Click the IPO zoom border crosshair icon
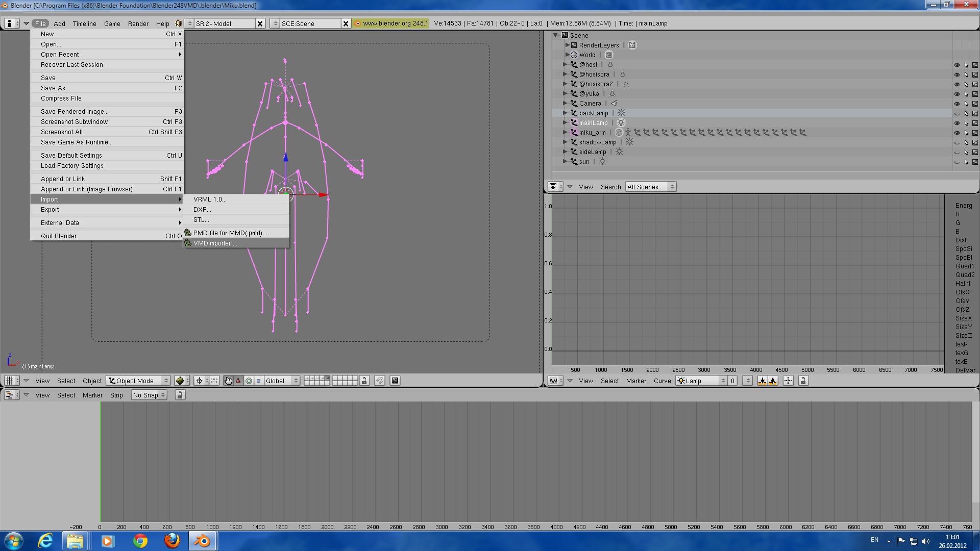 [x=788, y=381]
